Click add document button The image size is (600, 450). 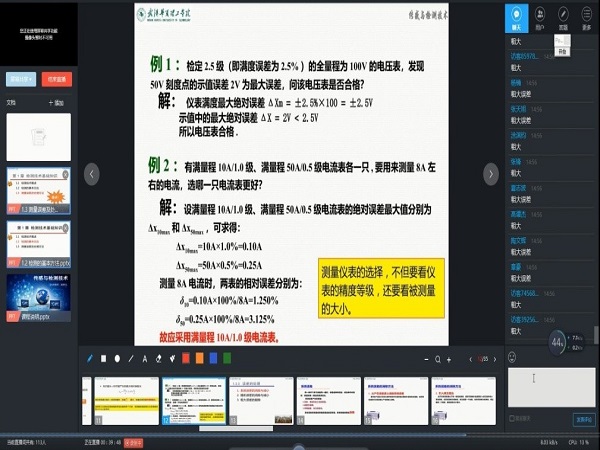pyautogui.click(x=57, y=102)
